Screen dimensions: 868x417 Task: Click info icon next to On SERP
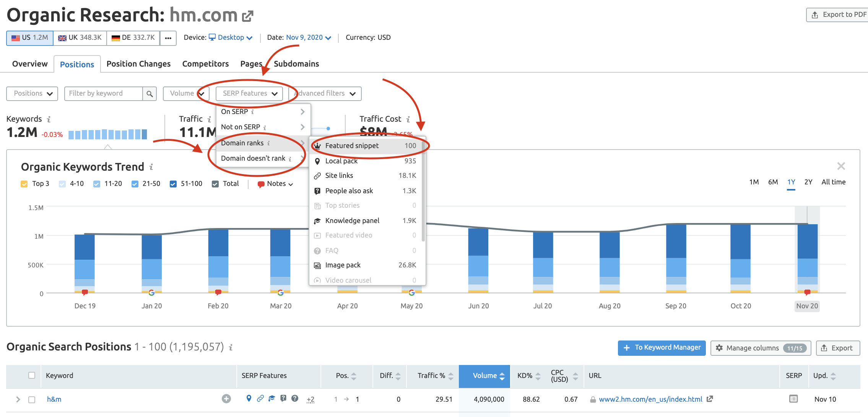(252, 112)
